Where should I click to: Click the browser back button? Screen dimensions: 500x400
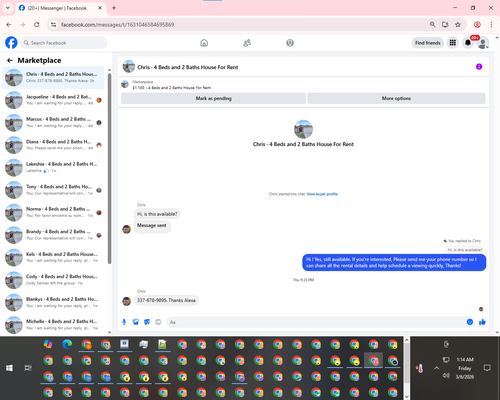click(9, 25)
